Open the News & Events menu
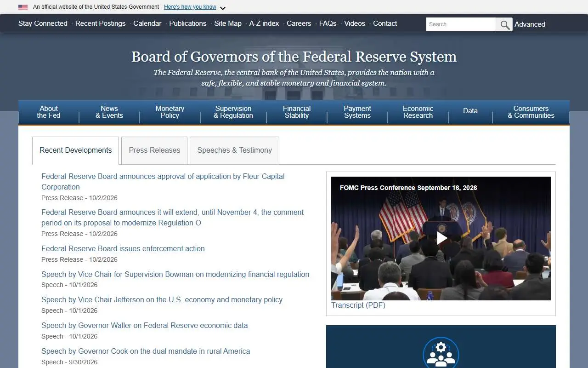588x368 pixels. [109, 112]
